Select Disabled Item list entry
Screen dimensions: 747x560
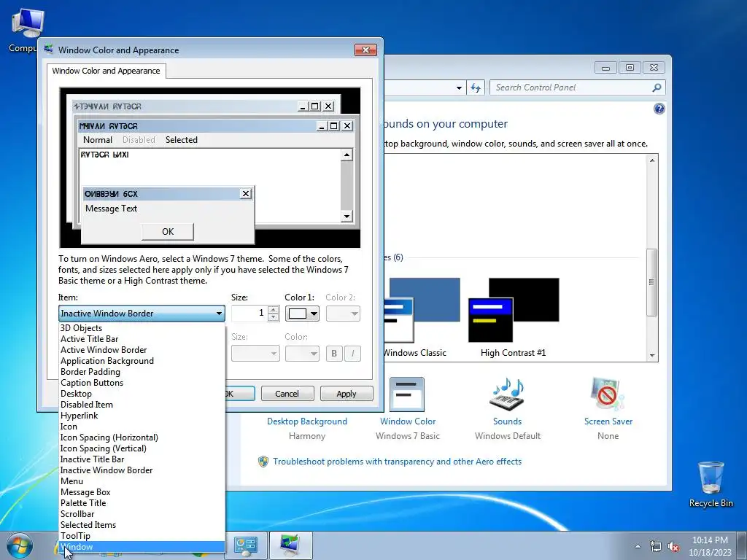142,404
